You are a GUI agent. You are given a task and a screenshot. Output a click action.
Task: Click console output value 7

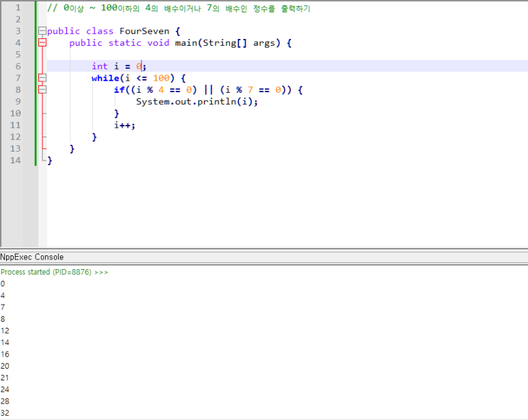pos(3,307)
